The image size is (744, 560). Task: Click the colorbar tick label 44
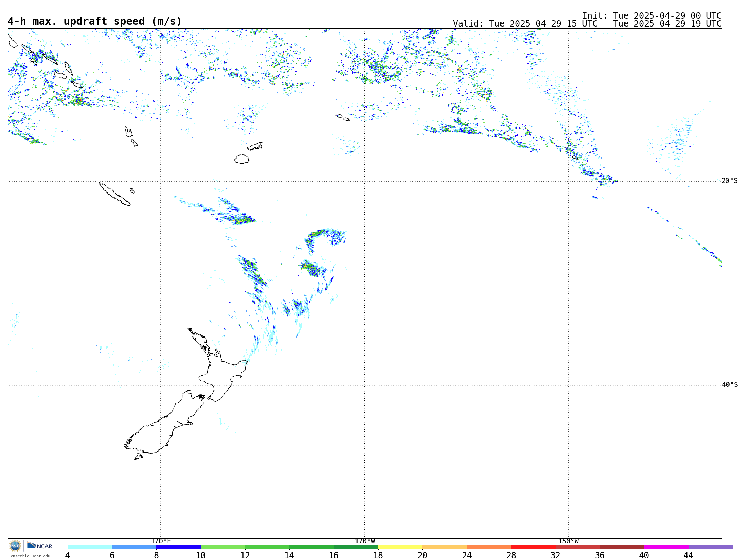(x=689, y=556)
